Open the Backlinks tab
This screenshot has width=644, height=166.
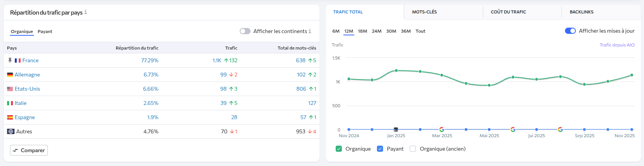click(x=582, y=12)
